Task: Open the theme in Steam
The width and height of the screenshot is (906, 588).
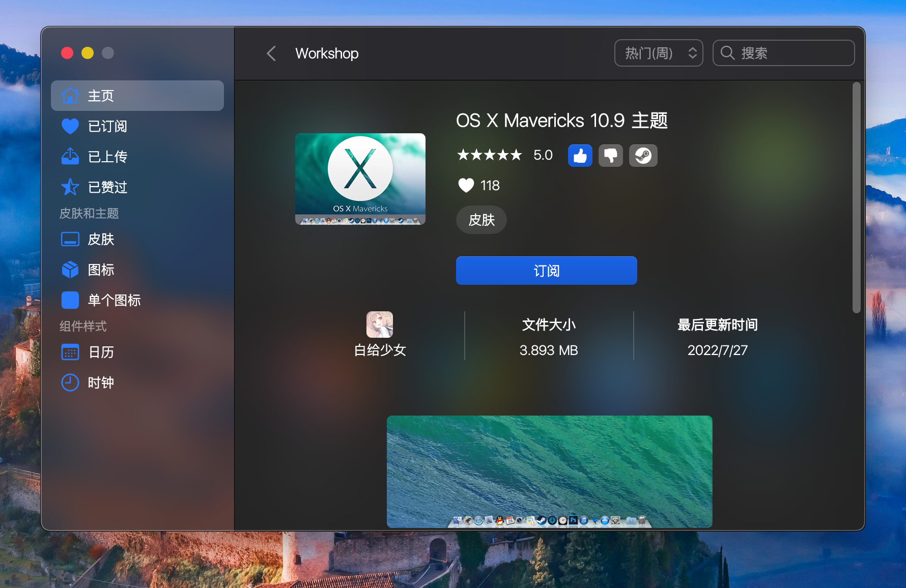Action: pyautogui.click(x=643, y=156)
